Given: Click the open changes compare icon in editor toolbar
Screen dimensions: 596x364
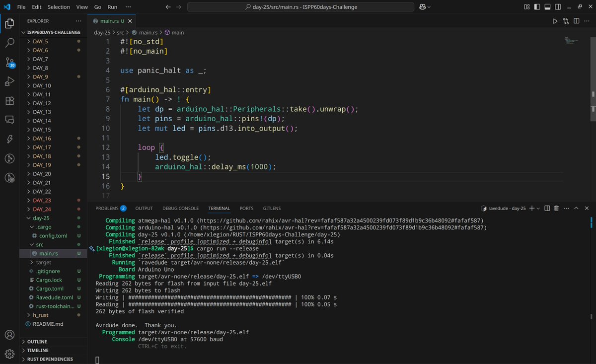Looking at the screenshot, I should pos(566,21).
